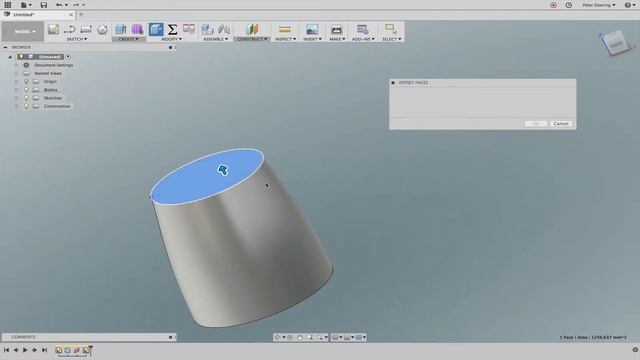Toggle Sketches visibility lightbulb

(26, 98)
